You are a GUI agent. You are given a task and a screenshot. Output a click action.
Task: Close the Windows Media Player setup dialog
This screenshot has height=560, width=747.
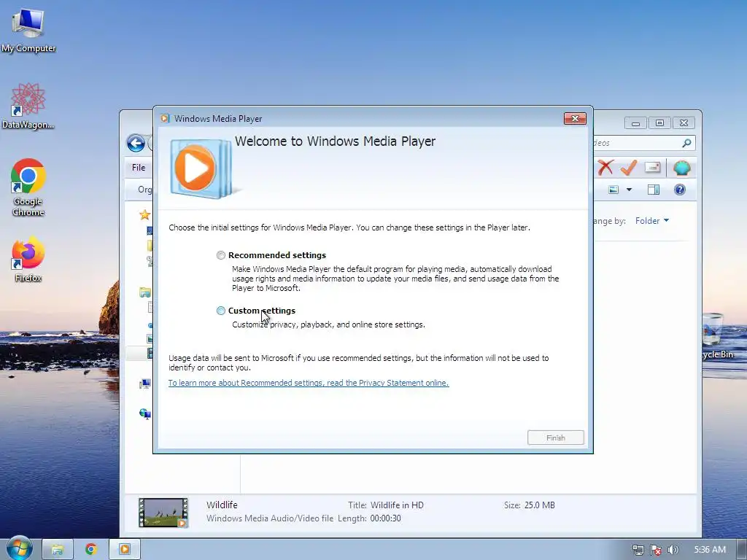(575, 119)
